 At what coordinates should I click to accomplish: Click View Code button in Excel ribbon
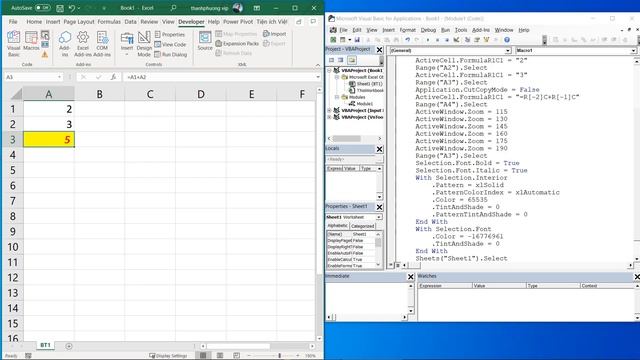pyautogui.click(x=170, y=44)
